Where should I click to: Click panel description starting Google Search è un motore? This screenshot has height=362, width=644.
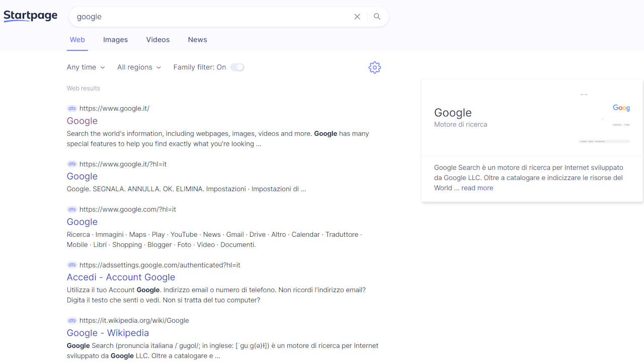pos(528,177)
